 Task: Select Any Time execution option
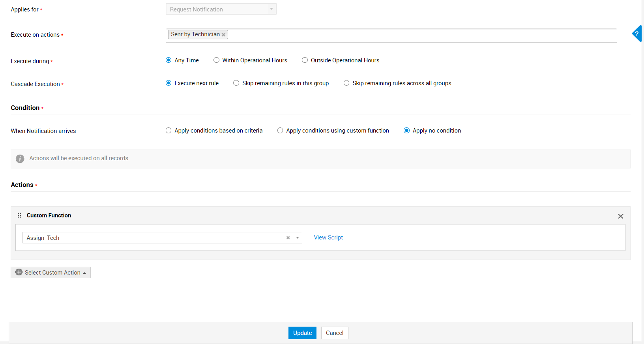(x=168, y=60)
